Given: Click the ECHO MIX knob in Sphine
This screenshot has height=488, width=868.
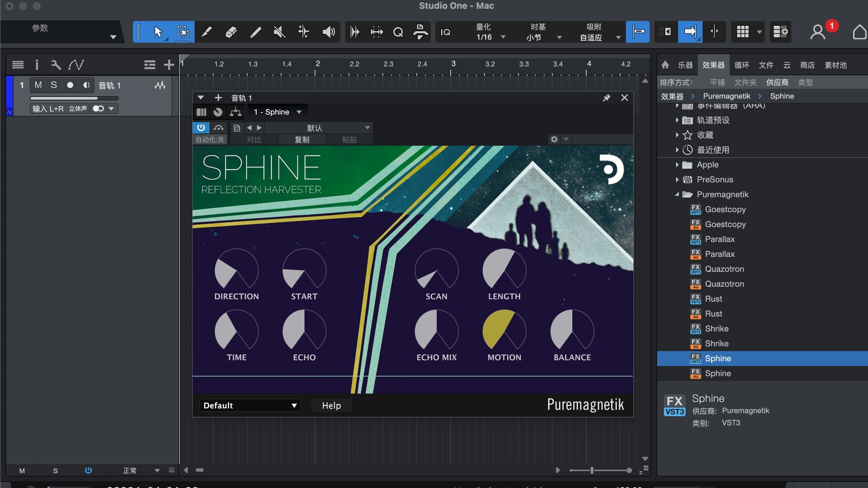Looking at the screenshot, I should [x=436, y=331].
